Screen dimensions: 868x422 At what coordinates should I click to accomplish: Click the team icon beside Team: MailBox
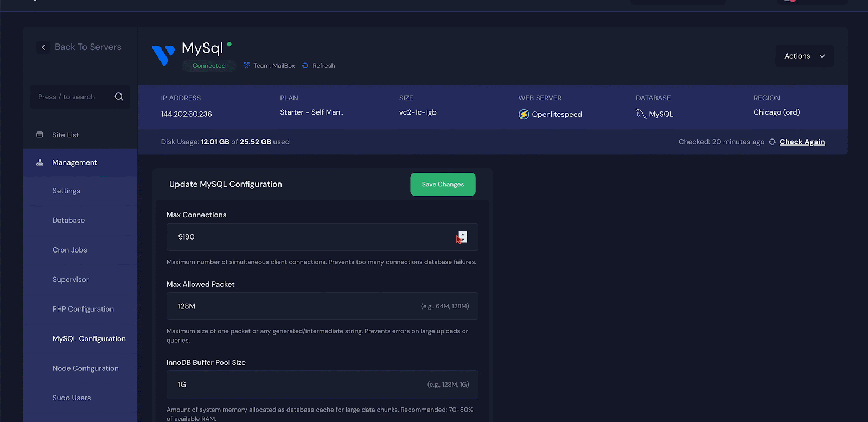tap(247, 65)
